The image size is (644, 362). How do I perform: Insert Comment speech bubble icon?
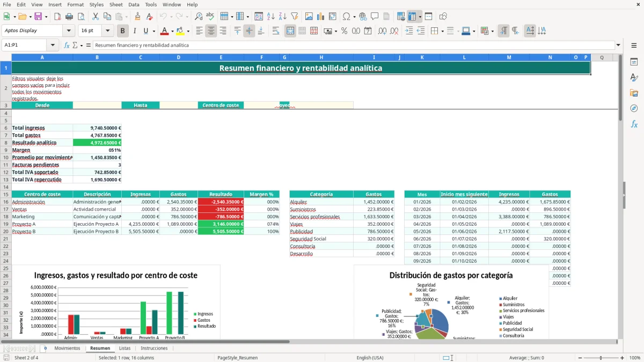pos(375,16)
